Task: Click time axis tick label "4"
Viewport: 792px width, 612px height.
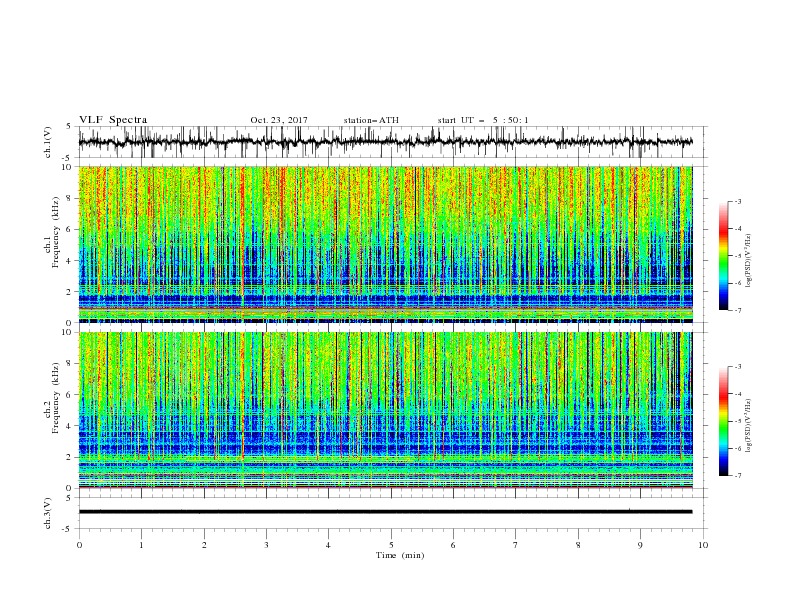Action: [x=328, y=545]
